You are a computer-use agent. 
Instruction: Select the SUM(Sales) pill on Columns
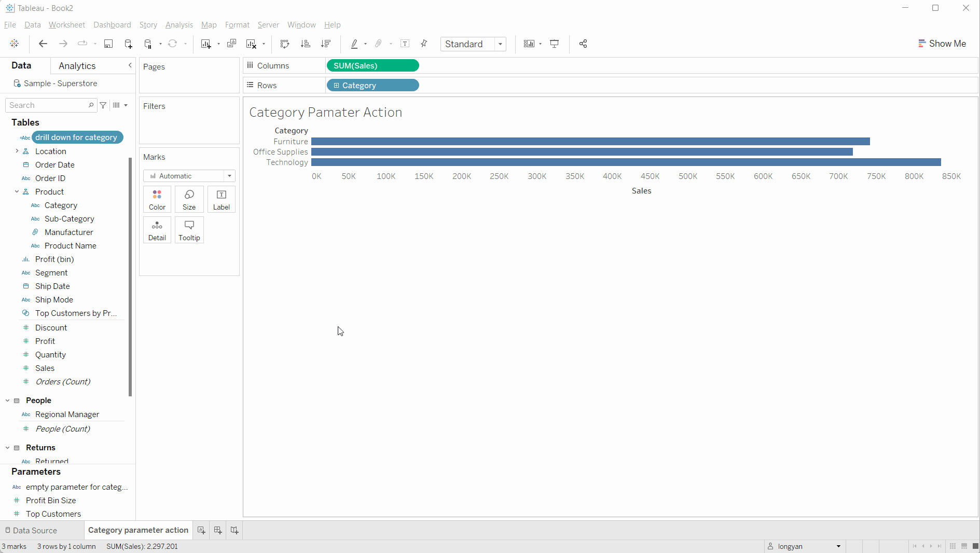(x=372, y=65)
